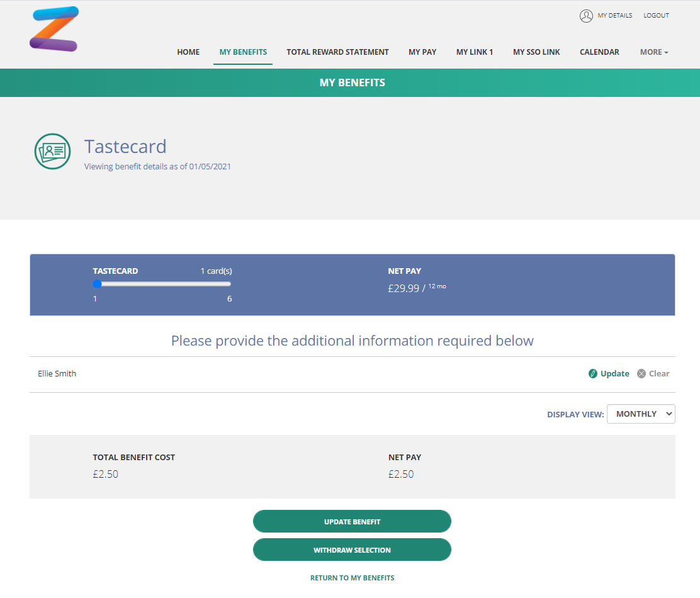This screenshot has width=700, height=598.
Task: Navigate to MY SSO LINK
Action: 536,52
